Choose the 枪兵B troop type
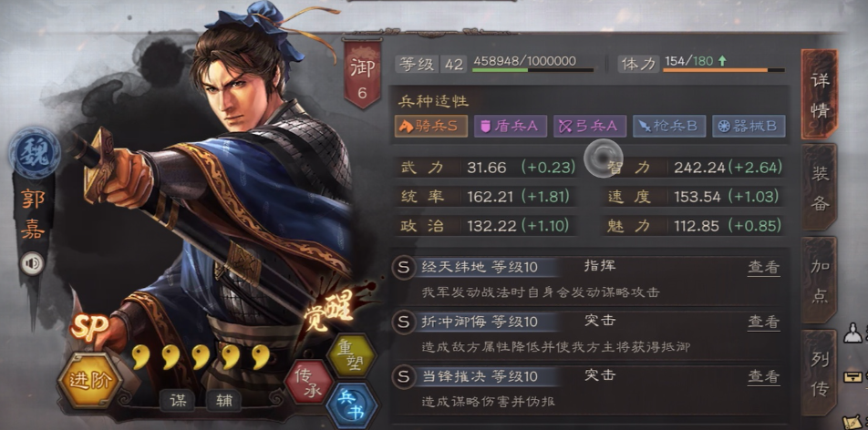868x430 pixels. tap(668, 127)
